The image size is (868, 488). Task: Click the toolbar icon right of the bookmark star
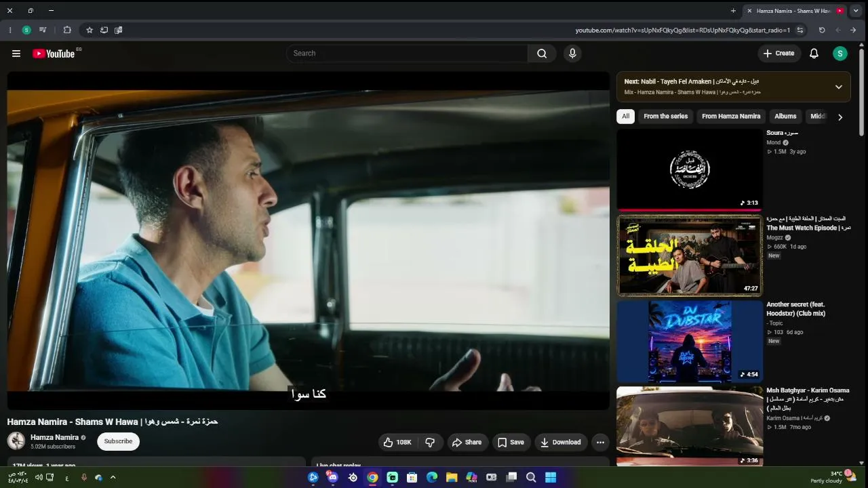pos(104,30)
